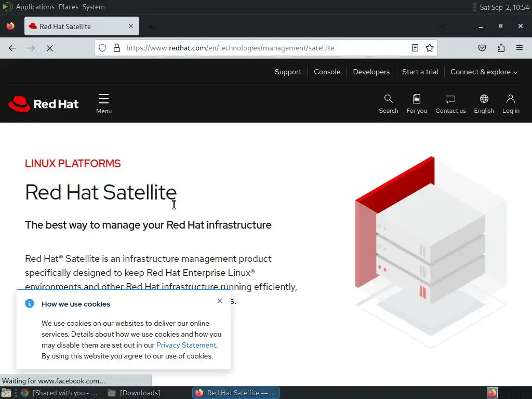The image size is (532, 399).
Task: Open the For you page icon
Action: (417, 104)
